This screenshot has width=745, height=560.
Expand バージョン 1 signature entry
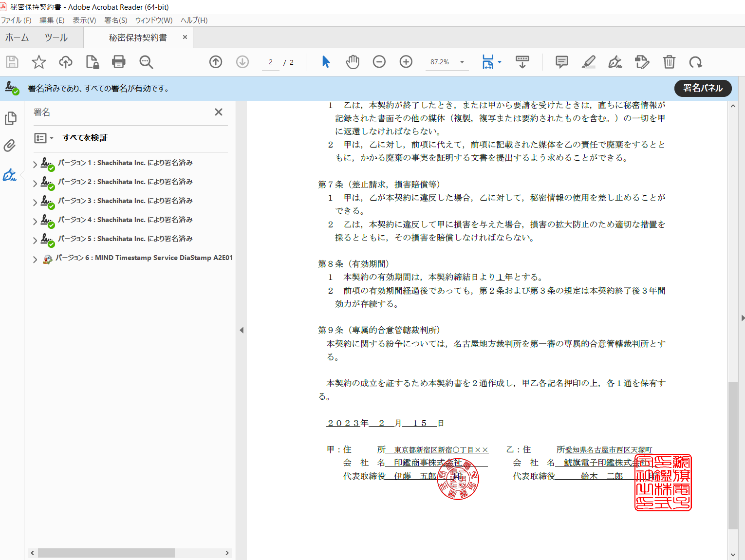click(35, 164)
